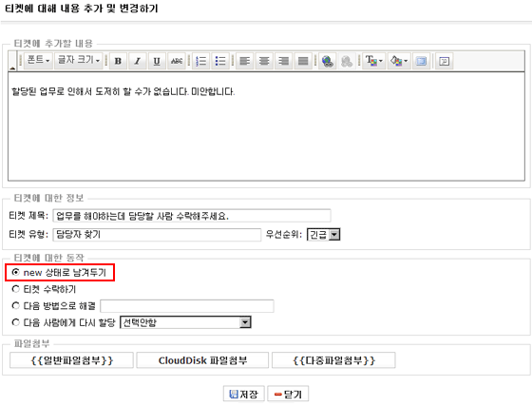
Task: Open the 글자 크기 size dropdown
Action: [x=78, y=61]
